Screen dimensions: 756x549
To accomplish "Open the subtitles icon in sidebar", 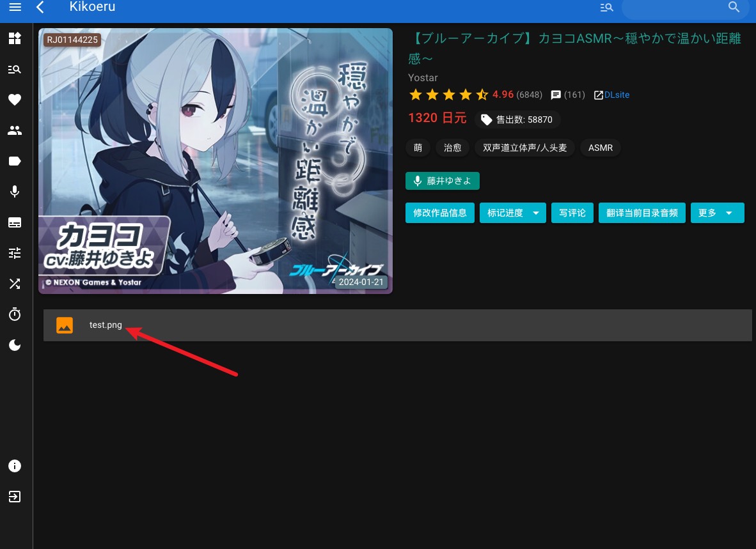I will tap(15, 222).
